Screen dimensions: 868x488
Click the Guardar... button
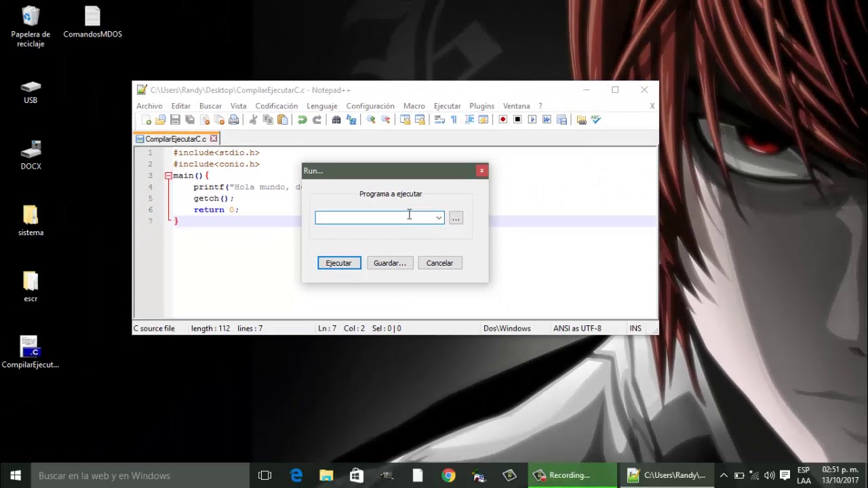click(x=390, y=263)
